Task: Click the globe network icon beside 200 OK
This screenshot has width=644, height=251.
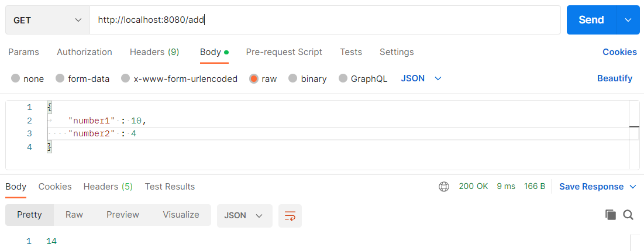Action: (443, 187)
